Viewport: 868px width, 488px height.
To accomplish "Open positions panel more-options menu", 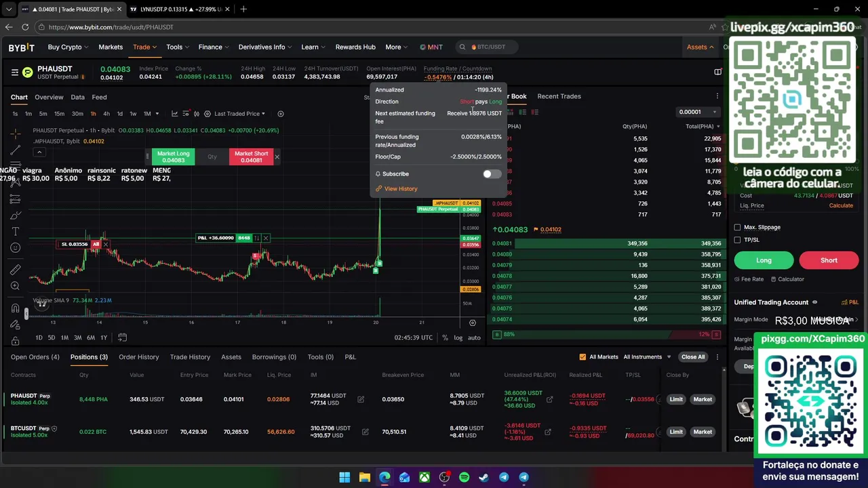I will tap(717, 357).
